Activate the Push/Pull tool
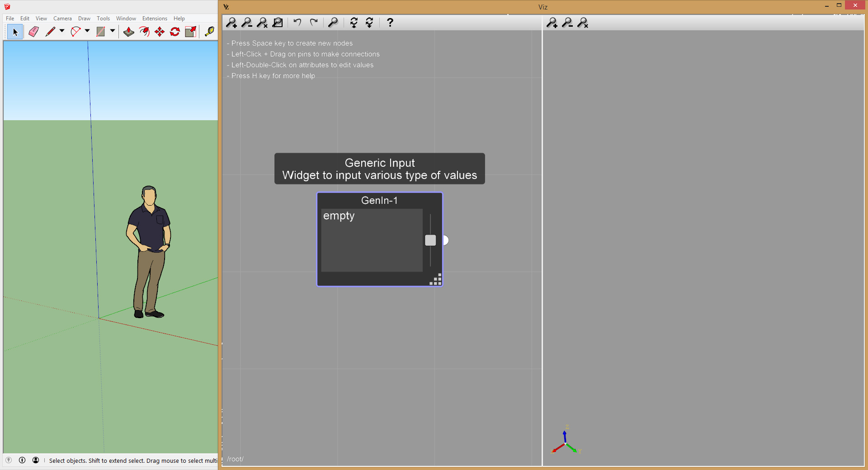Image resolution: width=868 pixels, height=470 pixels. (129, 32)
